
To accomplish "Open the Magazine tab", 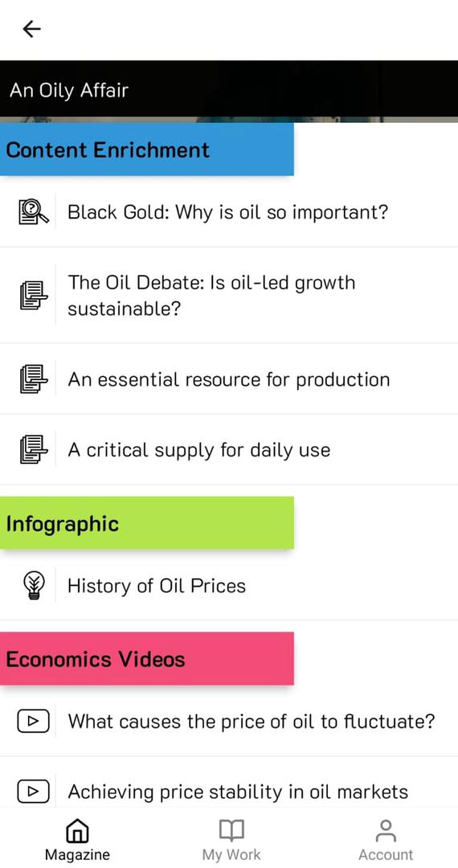I will click(77, 840).
